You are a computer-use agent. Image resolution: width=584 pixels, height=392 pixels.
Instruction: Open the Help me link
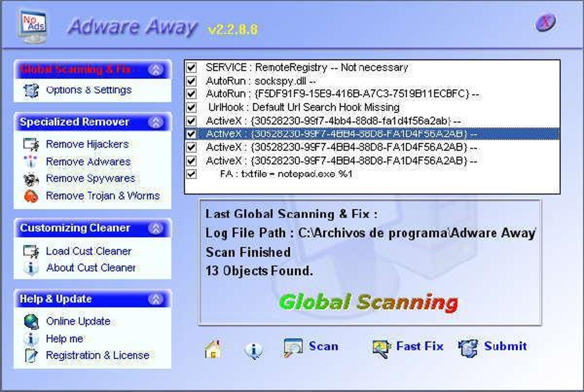[65, 338]
